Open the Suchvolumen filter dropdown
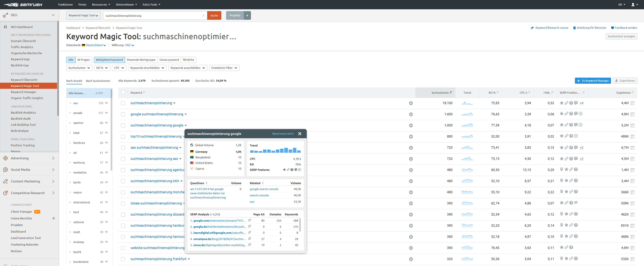The width and height of the screenshot is (644, 266). tap(79, 68)
